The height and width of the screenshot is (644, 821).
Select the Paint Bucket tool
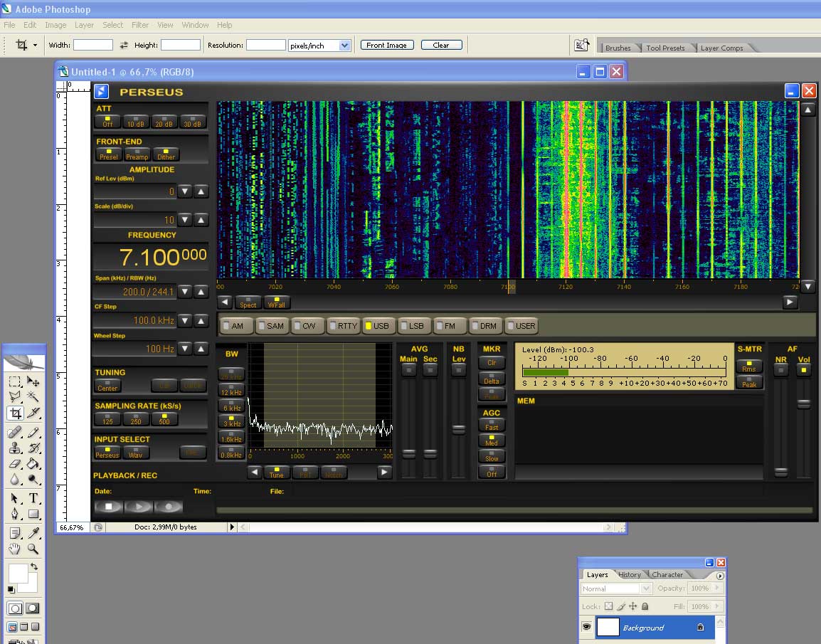[x=33, y=463]
